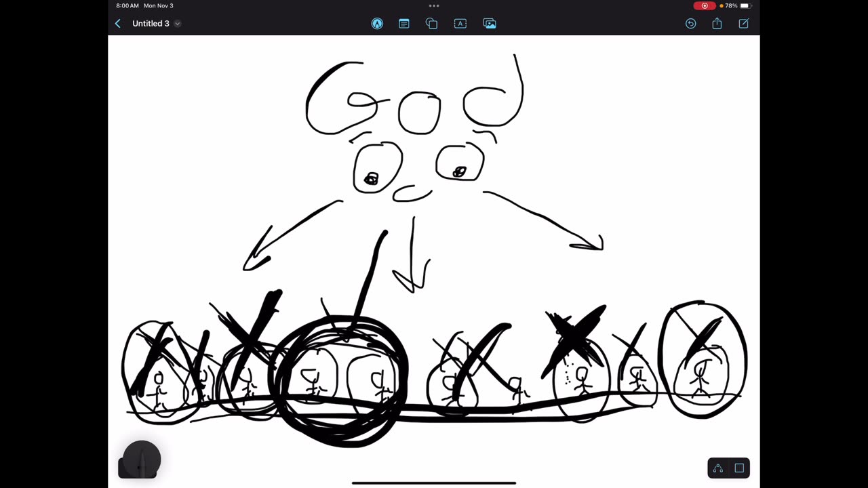The height and width of the screenshot is (488, 868).
Task: Tap the screen recording red indicator
Action: [x=705, y=5]
